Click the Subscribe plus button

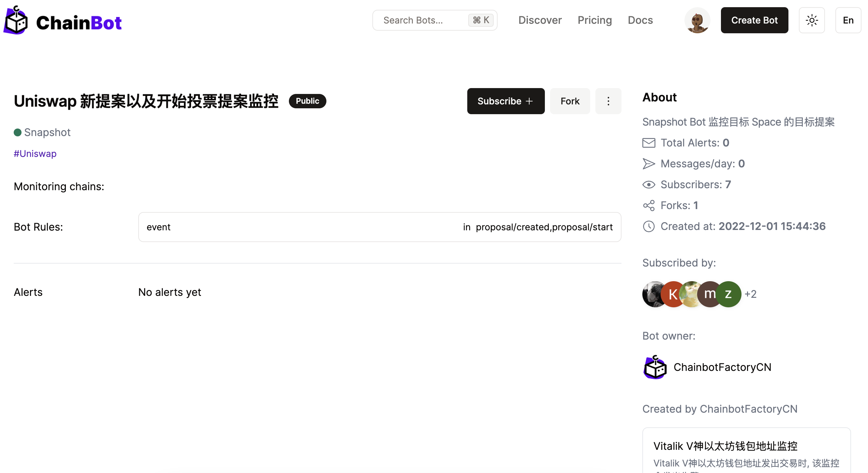505,101
